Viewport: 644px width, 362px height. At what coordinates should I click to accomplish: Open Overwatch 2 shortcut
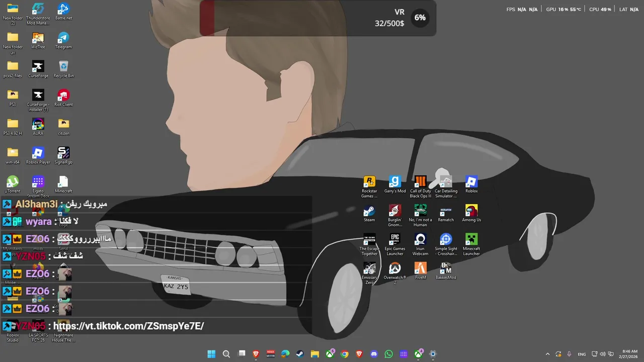point(395,273)
